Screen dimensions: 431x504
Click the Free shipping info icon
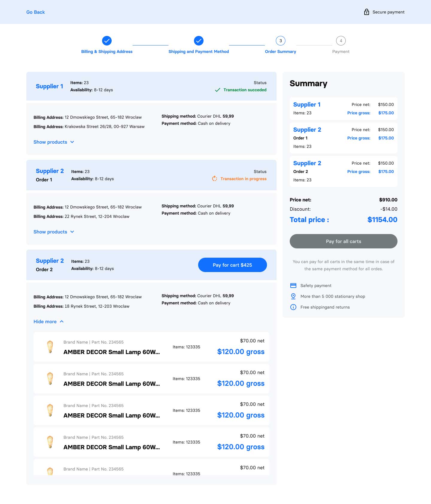point(293,307)
